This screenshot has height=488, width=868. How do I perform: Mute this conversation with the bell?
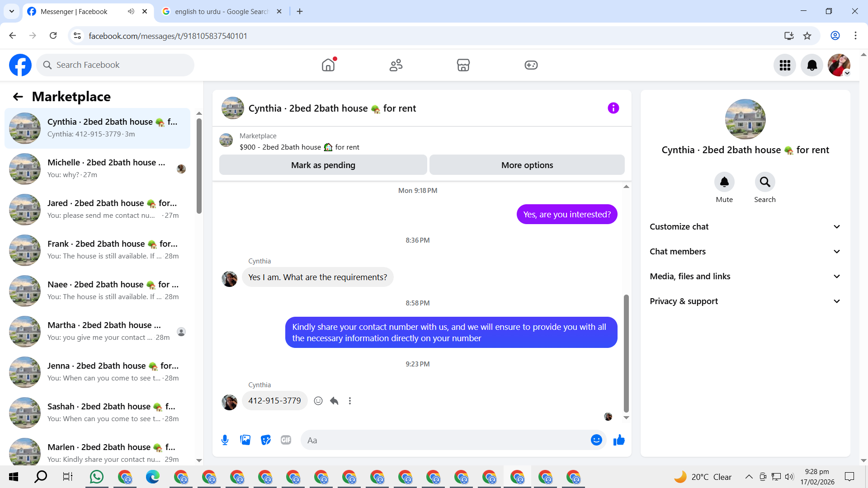pos(724,182)
